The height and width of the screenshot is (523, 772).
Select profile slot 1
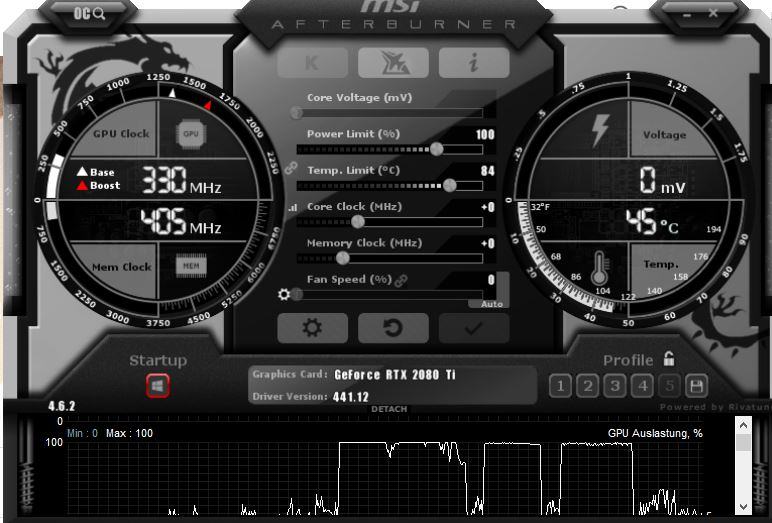tap(560, 386)
